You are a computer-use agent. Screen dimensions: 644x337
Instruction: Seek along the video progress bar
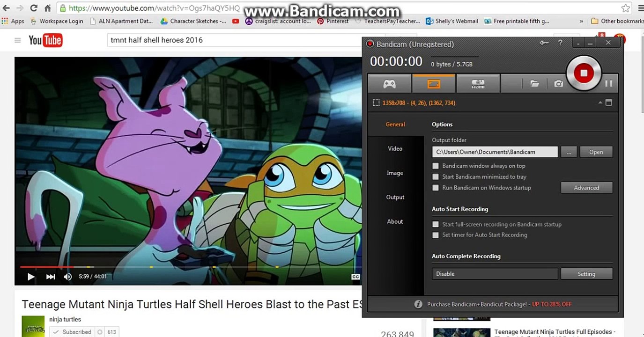pyautogui.click(x=188, y=267)
